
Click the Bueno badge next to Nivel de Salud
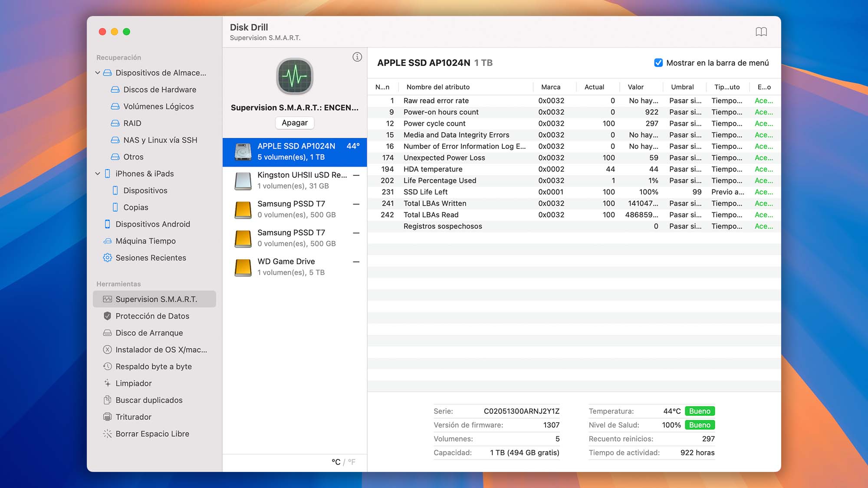click(700, 425)
